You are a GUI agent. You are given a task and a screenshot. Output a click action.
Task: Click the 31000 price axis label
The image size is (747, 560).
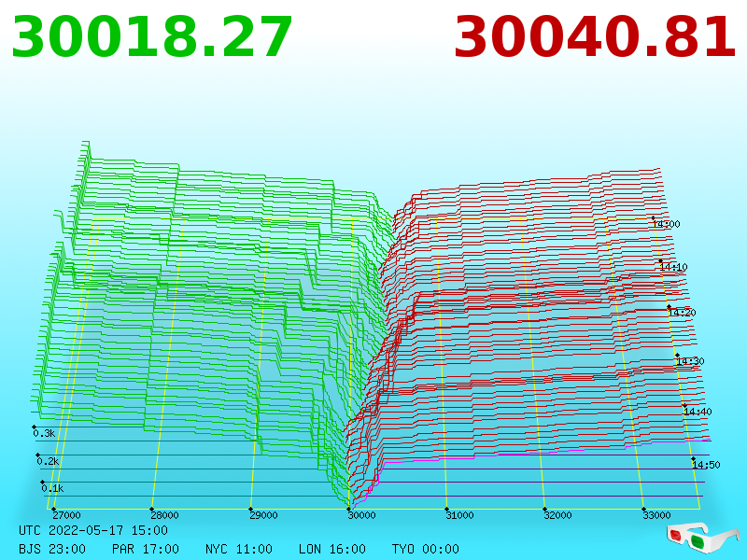(x=459, y=515)
